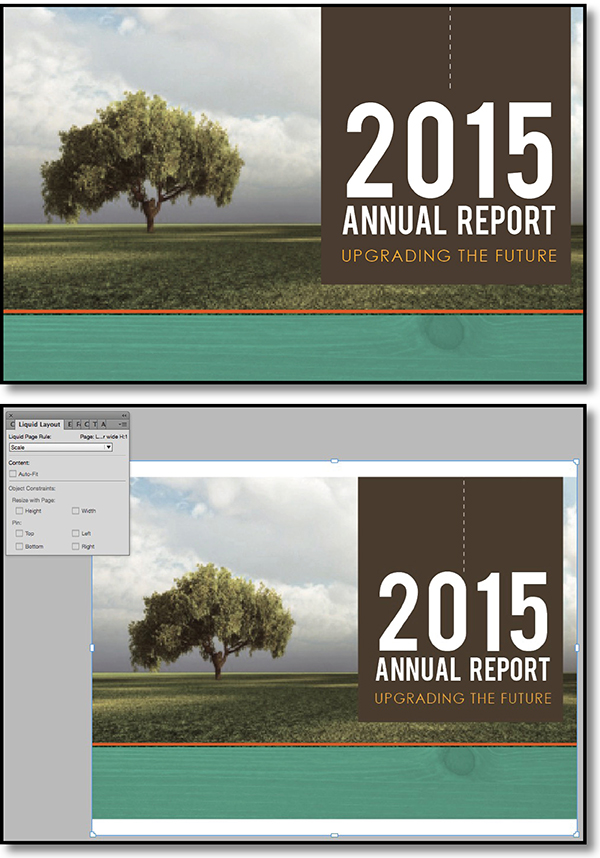Select the 2015 text in lower layout
Viewport: 600px width, 858px height.
pos(463,611)
